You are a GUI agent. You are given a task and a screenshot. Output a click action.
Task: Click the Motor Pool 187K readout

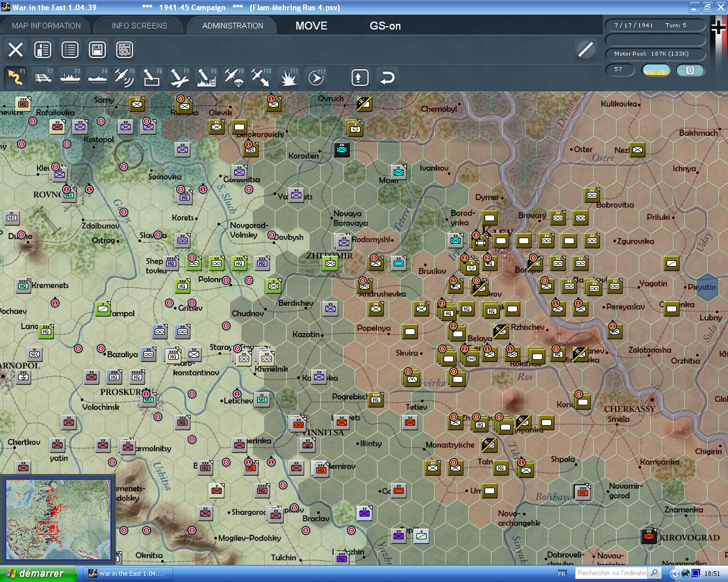point(655,54)
